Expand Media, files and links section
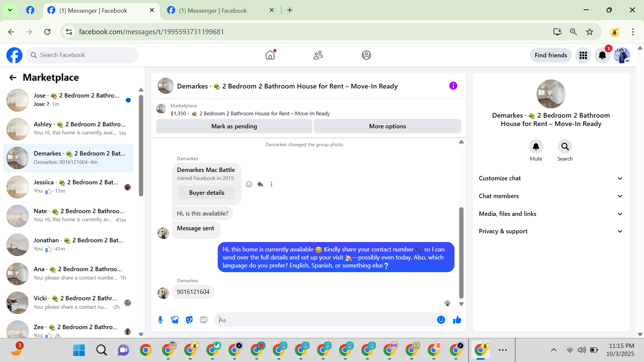The width and height of the screenshot is (644, 362). [x=551, y=214]
